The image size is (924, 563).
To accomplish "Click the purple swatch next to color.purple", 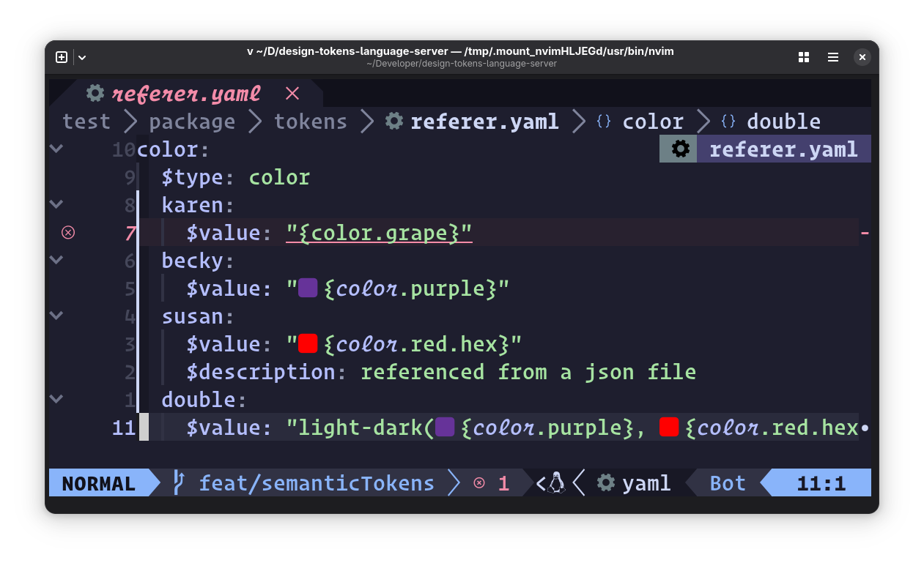I will pyautogui.click(x=307, y=288).
